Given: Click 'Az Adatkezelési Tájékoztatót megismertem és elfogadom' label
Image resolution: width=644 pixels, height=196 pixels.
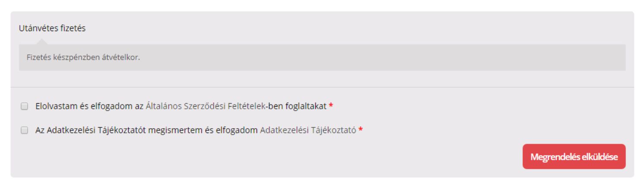Looking at the screenshot, I should [146, 130].
